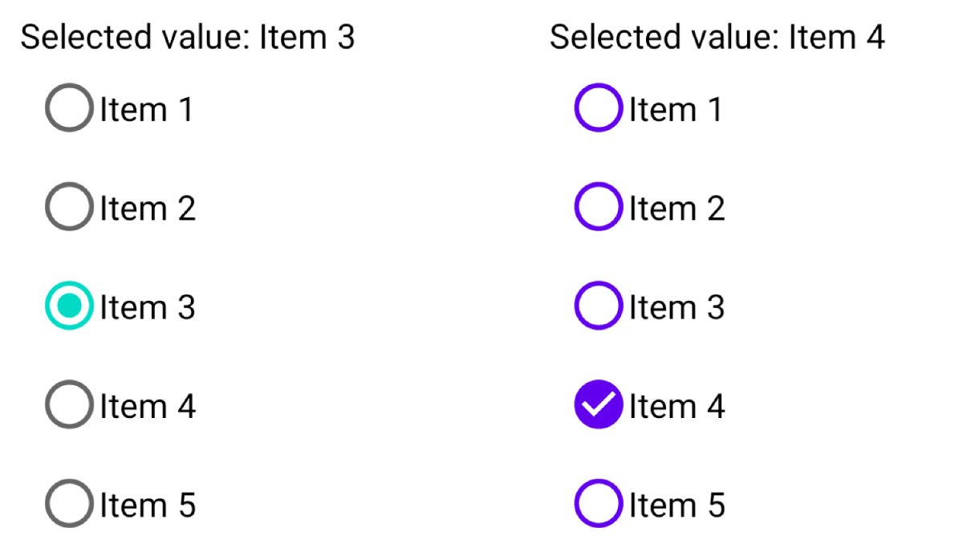963x560 pixels.
Task: Click the Item 5 label in purple group
Action: pyautogui.click(x=677, y=505)
